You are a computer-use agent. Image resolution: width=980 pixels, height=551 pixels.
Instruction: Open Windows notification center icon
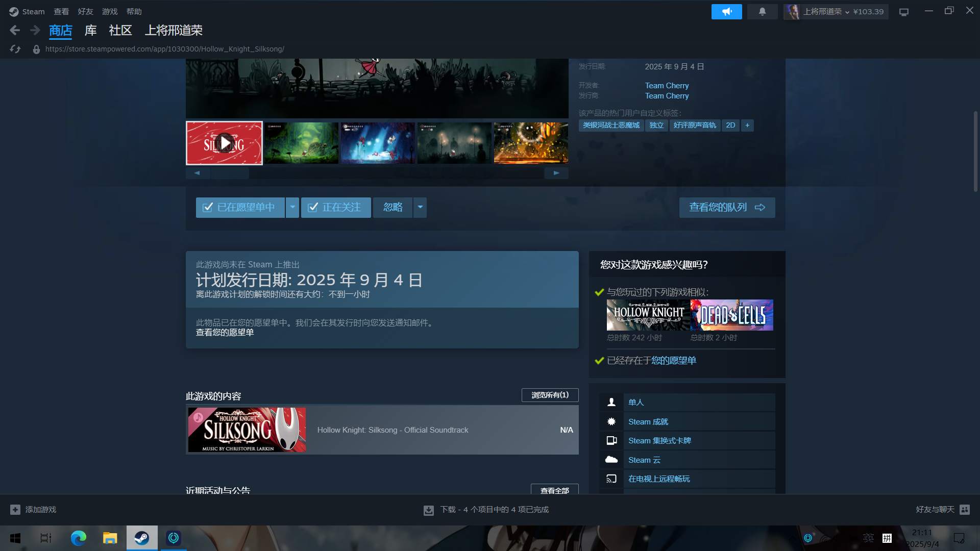tap(959, 538)
